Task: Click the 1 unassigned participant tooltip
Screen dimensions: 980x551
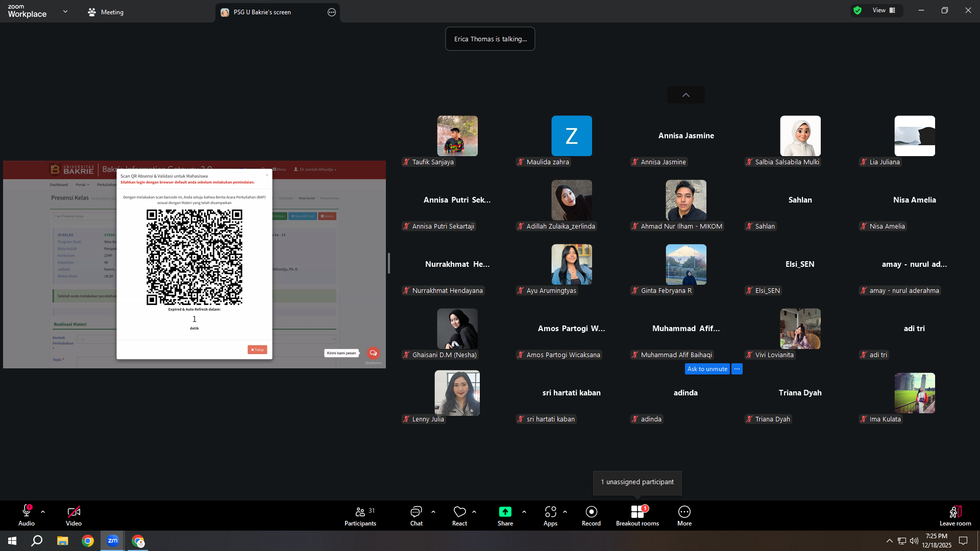Action: pos(637,482)
